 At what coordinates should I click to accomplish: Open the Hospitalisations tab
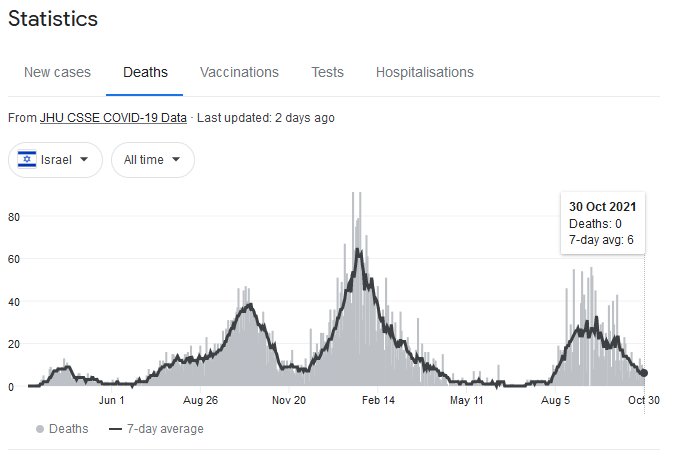[x=424, y=72]
